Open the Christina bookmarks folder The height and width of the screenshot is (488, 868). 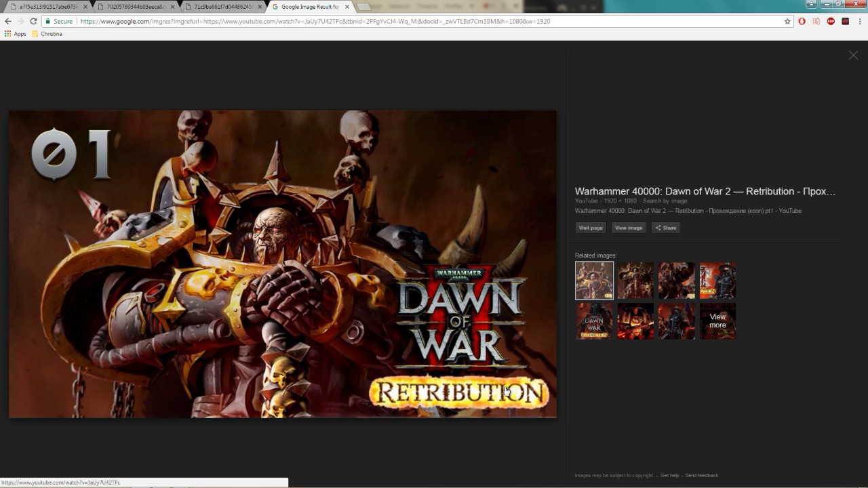pos(47,34)
